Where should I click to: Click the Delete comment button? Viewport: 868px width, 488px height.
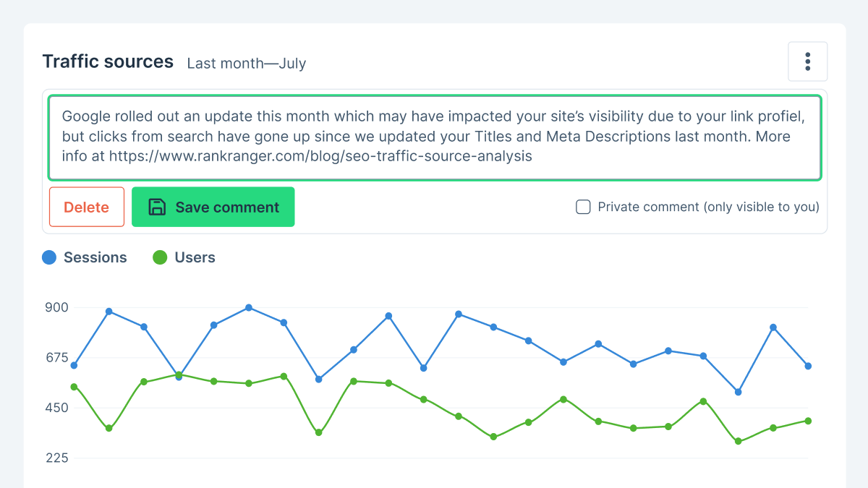87,207
